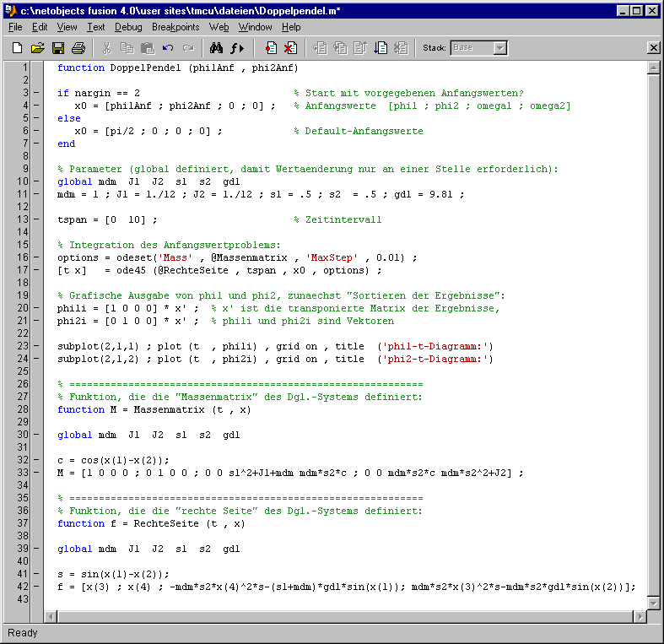
Task: Save Doppelpendel.m with the floppy disk icon
Action: point(58,48)
